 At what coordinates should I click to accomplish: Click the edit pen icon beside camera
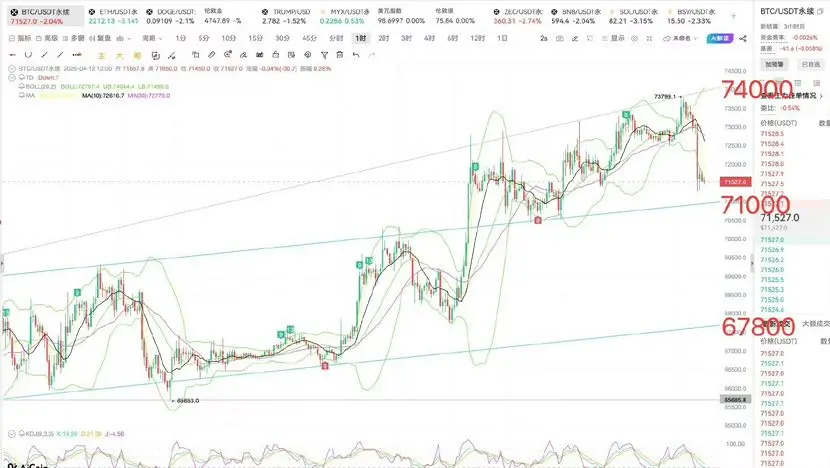point(575,39)
